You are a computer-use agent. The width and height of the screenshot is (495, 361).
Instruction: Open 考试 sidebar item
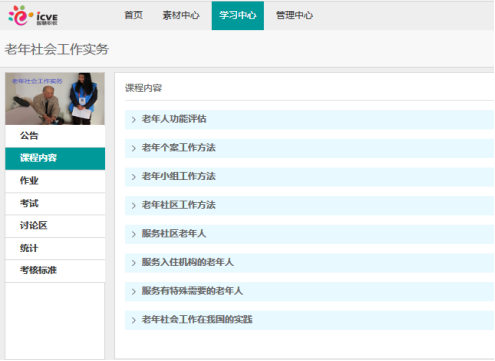coord(55,203)
